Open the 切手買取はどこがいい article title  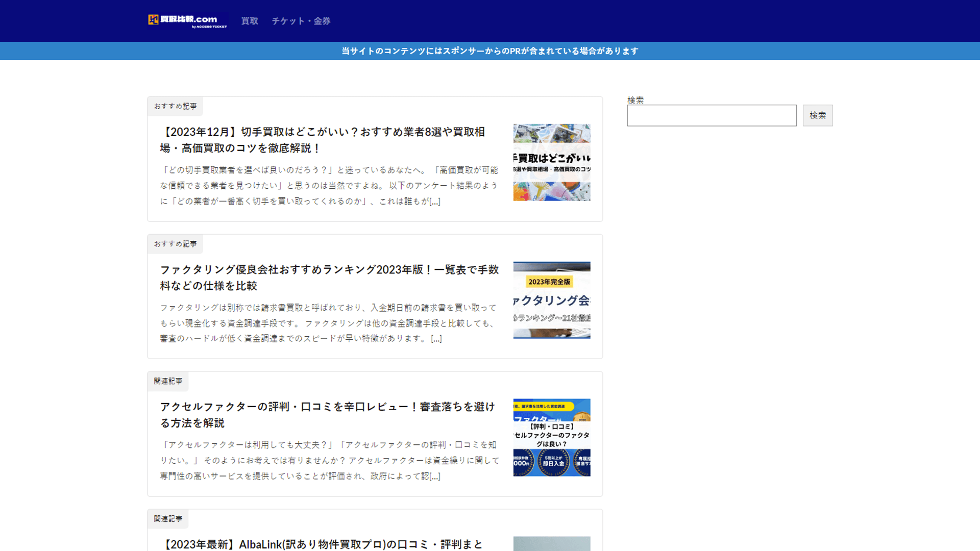coord(323,140)
